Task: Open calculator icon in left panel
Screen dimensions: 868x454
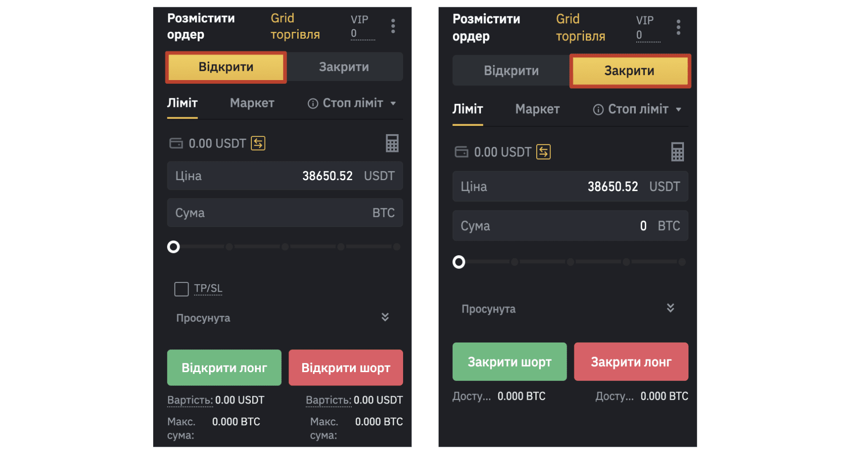Action: click(x=392, y=143)
